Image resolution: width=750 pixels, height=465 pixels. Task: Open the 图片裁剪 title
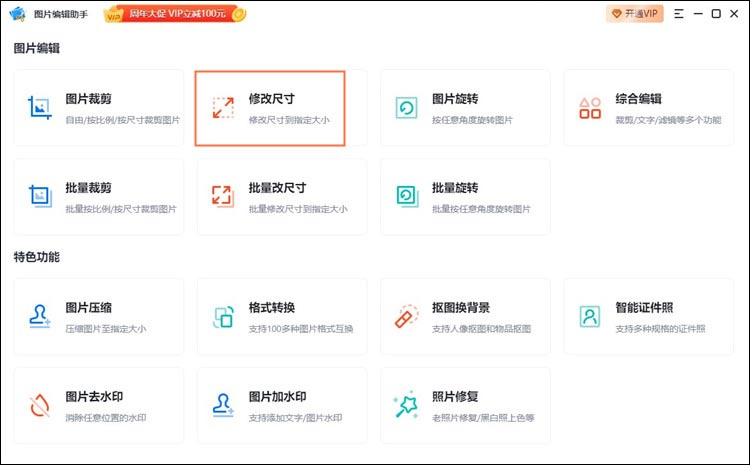(x=88, y=99)
